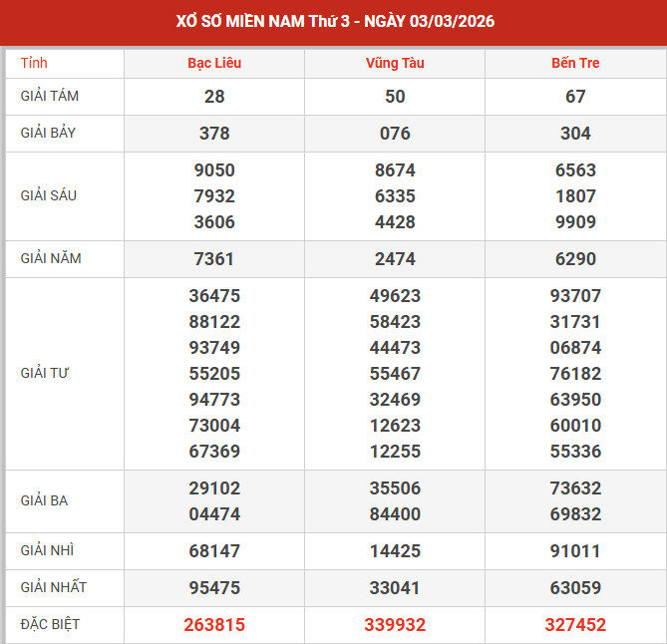
Task: Select Vũng Tàu special prize number 339932
Action: (395, 625)
